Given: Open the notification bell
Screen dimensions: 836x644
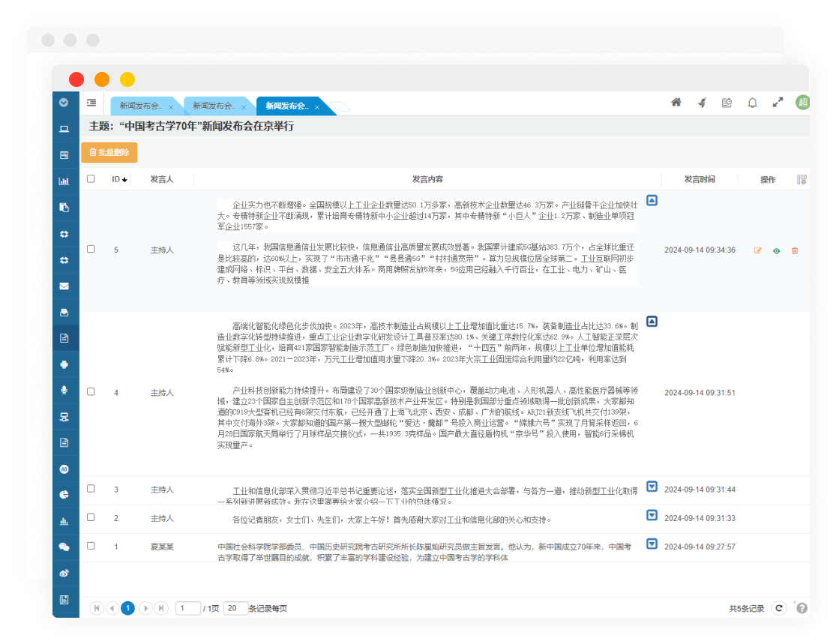Looking at the screenshot, I should coord(752,103).
